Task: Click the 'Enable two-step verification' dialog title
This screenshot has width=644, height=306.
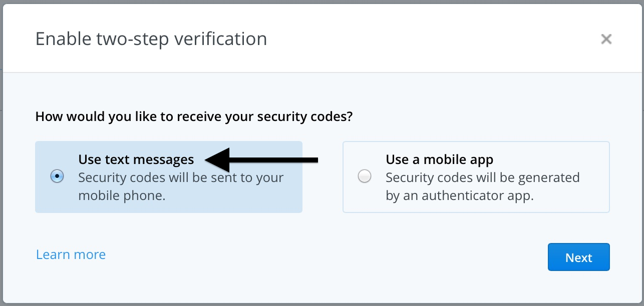Action: tap(151, 39)
